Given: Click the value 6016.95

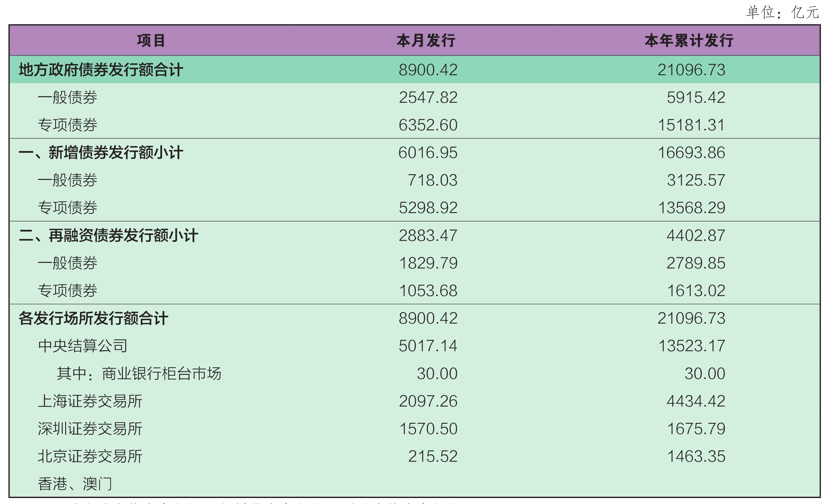Looking at the screenshot, I should tap(428, 153).
